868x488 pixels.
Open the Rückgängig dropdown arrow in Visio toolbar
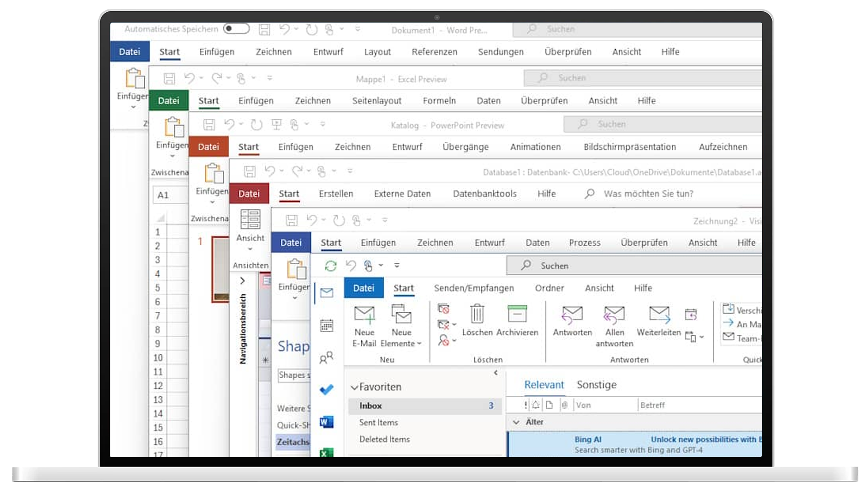(x=323, y=220)
